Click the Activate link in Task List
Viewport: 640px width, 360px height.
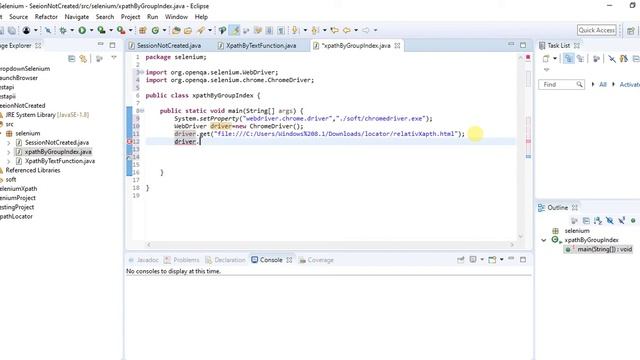[x=629, y=84]
